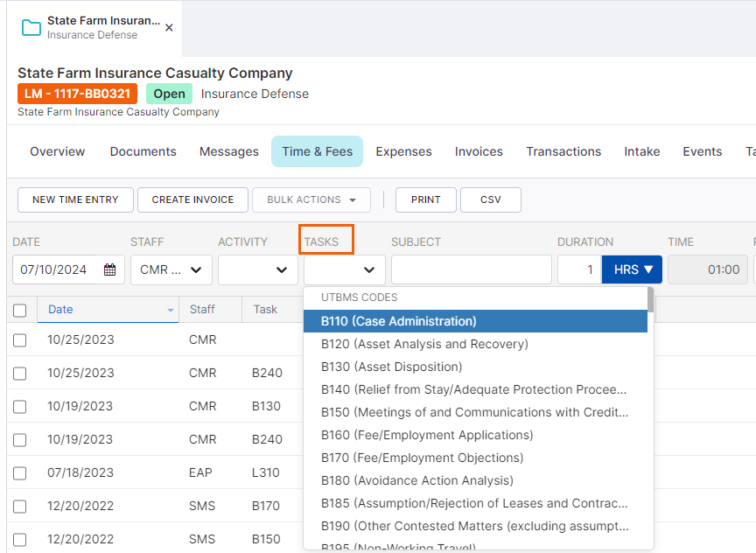Select B180 (Avoidance Action Analysis)
Viewport: 756px width, 553px height.
[x=475, y=480]
